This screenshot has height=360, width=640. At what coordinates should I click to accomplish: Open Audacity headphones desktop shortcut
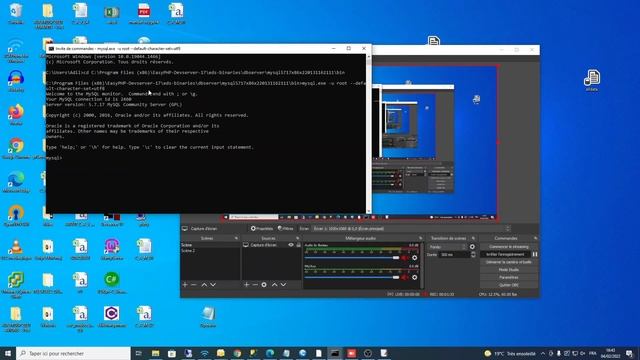(x=16, y=80)
